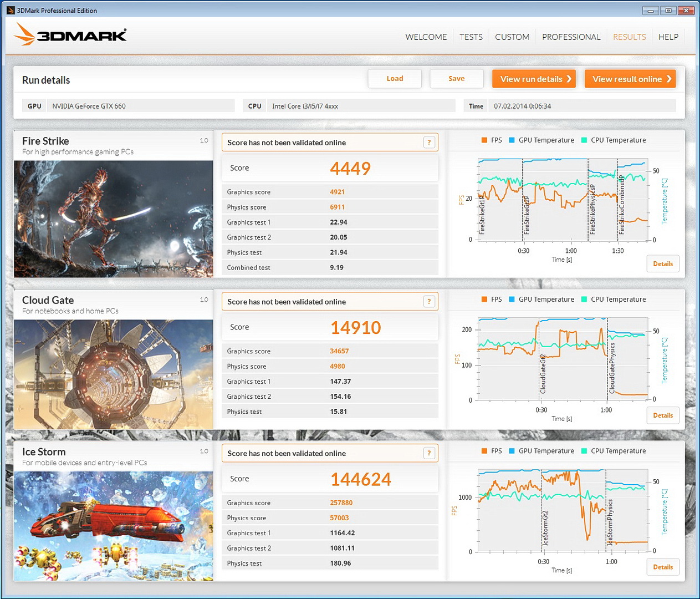Click the Ice Storm validation help icon
Viewport: 700px width, 599px height.
(429, 453)
